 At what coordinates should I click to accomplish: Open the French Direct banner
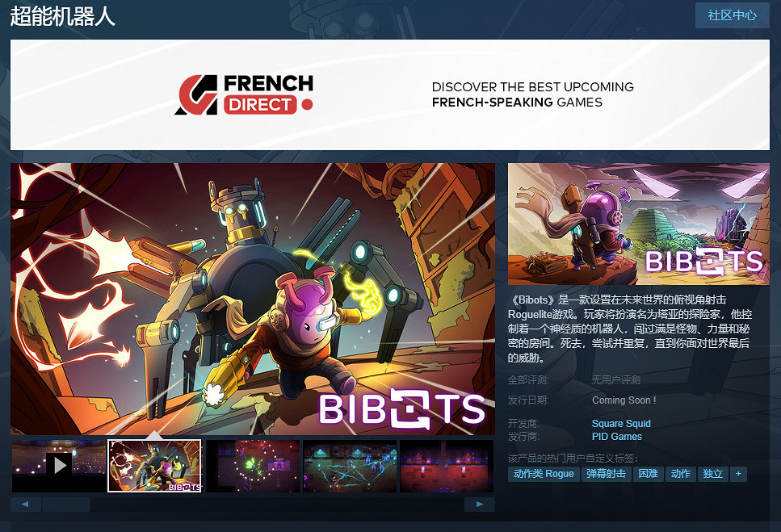[390, 94]
